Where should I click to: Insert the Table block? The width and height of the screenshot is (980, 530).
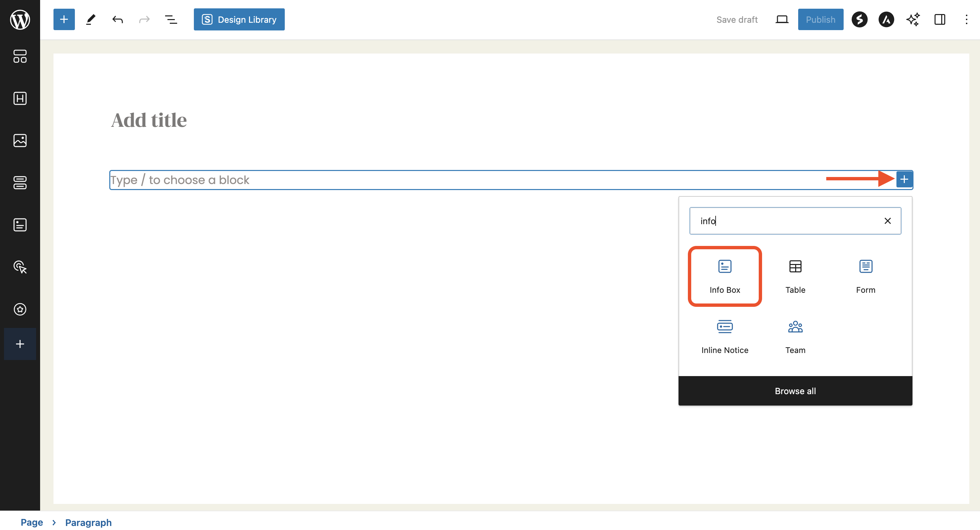point(795,276)
